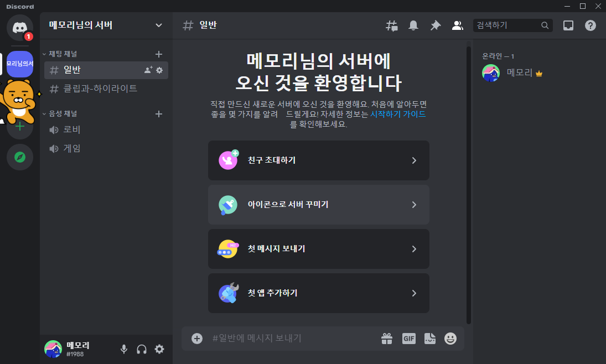The image size is (606, 364).
Task: Open the threads icon in header
Action: point(391,25)
